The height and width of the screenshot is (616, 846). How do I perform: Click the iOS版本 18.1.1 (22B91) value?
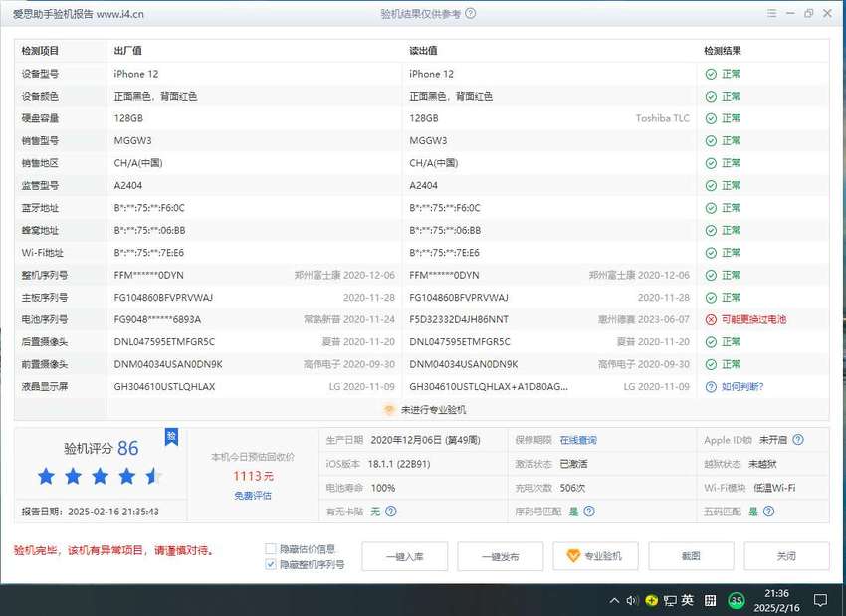click(399, 464)
